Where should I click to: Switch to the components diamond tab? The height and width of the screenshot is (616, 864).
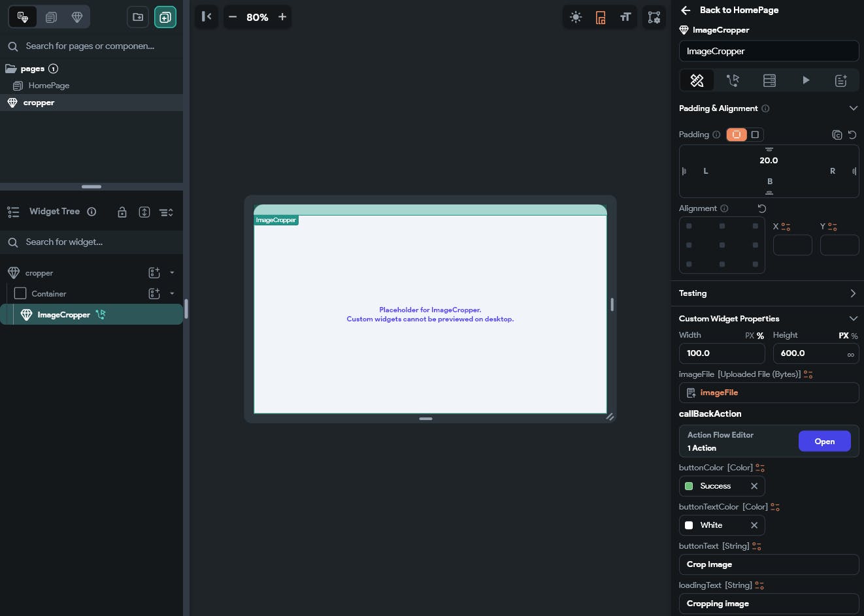pyautogui.click(x=77, y=17)
